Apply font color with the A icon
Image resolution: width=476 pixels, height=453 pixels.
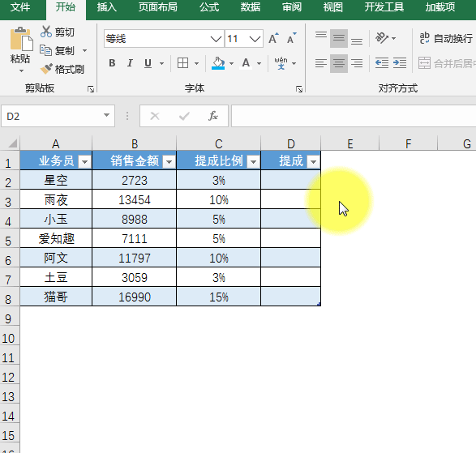[246, 63]
